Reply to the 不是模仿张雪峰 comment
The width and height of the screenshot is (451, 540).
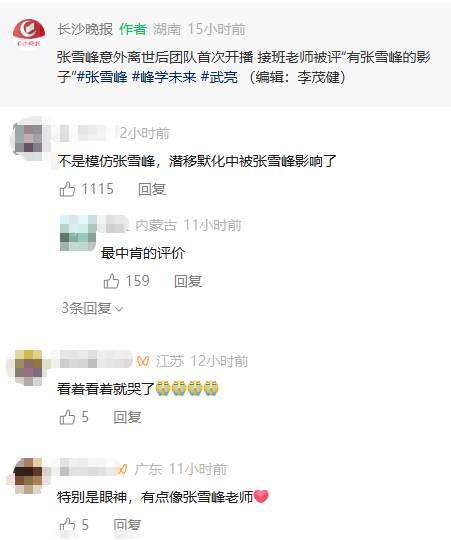click(152, 189)
